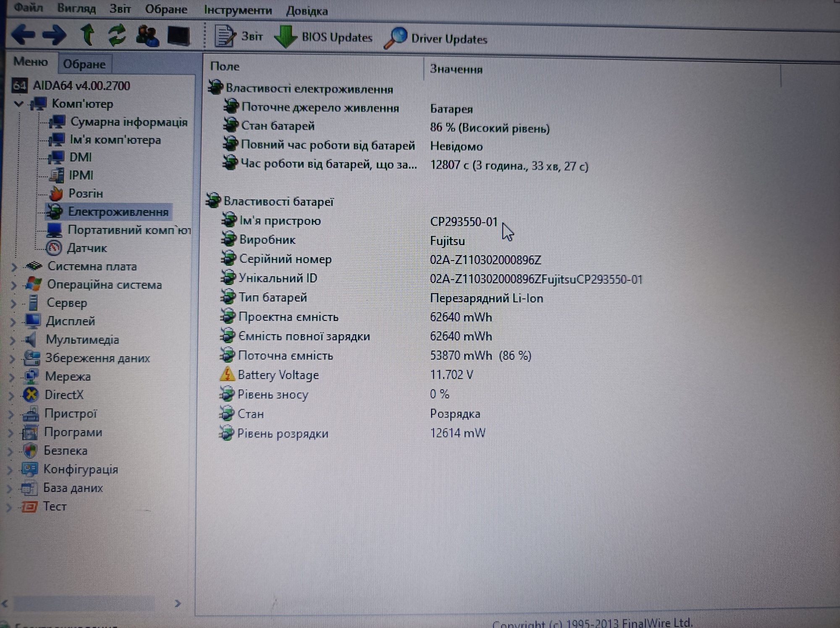840x628 pixels.
Task: Click the Значення column header
Action: tap(456, 69)
